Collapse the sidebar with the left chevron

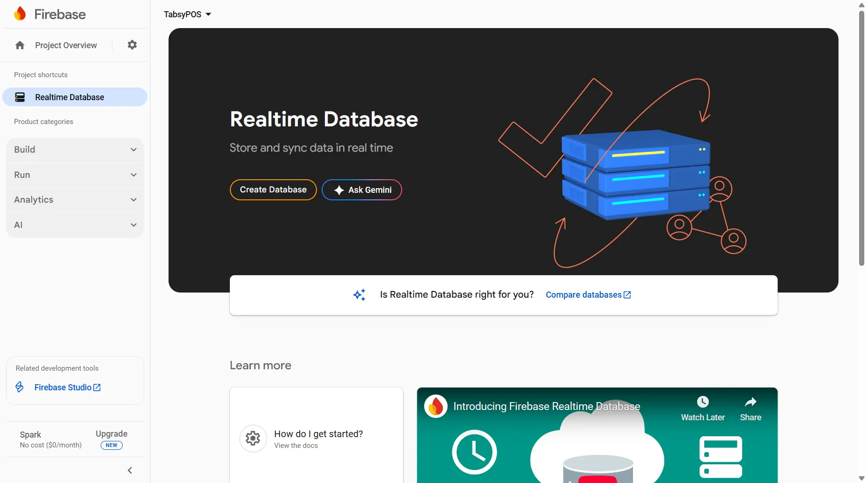pyautogui.click(x=130, y=470)
